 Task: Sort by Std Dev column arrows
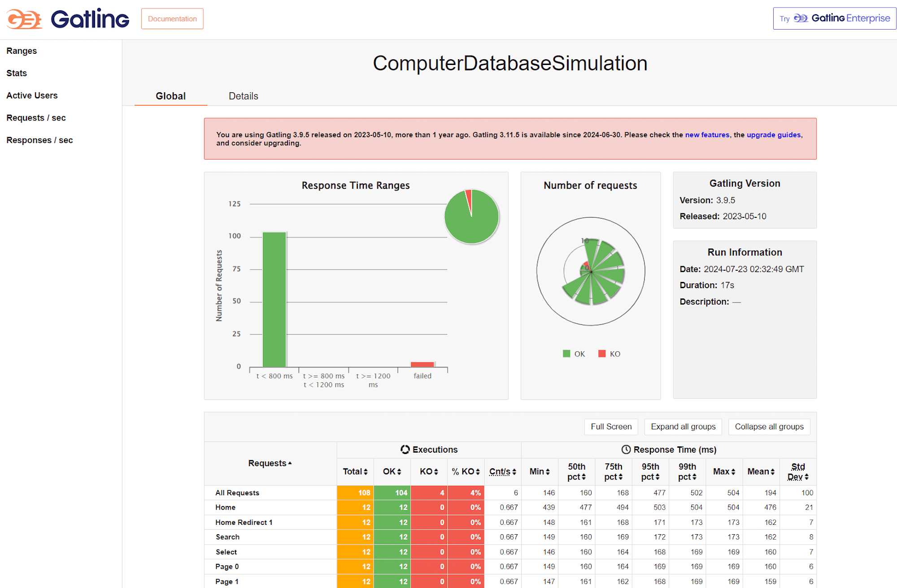coord(806,477)
